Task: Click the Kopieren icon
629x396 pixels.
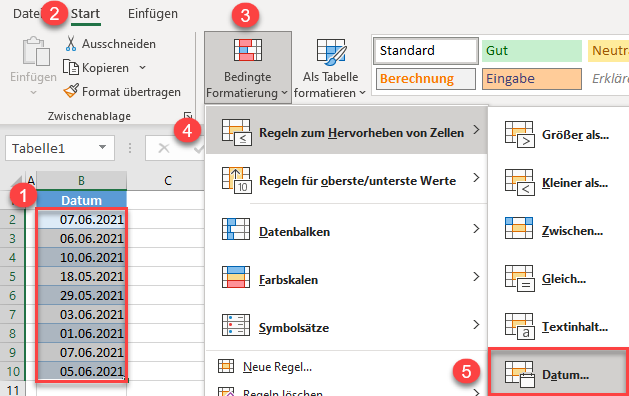Action: 71,67
